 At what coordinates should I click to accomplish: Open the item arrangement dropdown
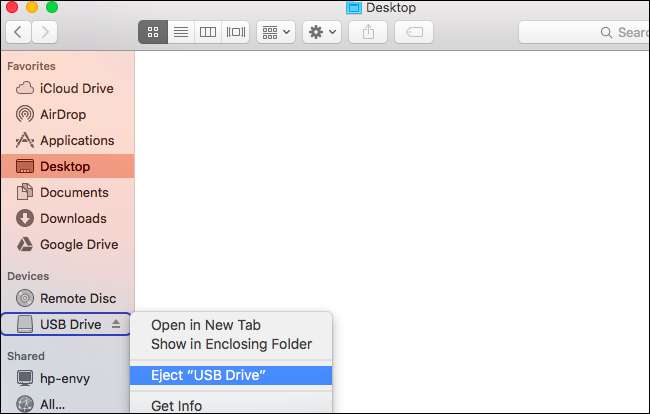[276, 32]
